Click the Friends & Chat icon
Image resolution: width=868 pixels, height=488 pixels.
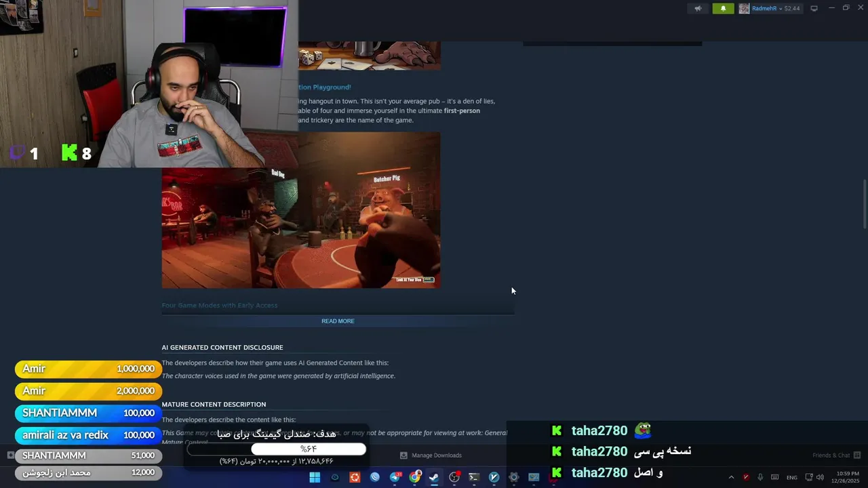pos(857,455)
